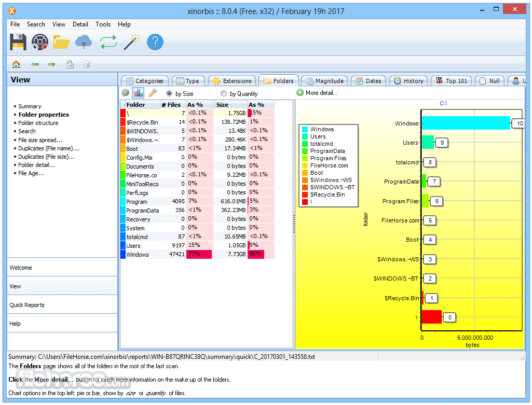Launch the magic wand wizard icon
532x405 pixels.
(x=131, y=42)
